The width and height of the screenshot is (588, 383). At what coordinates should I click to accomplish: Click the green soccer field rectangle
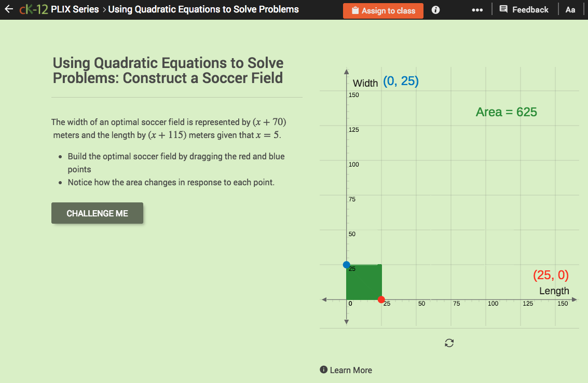click(x=363, y=283)
